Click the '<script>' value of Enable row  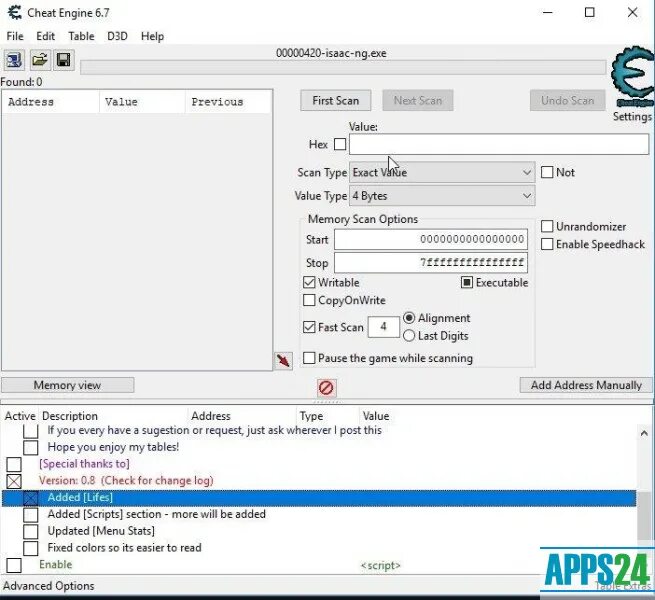click(381, 565)
